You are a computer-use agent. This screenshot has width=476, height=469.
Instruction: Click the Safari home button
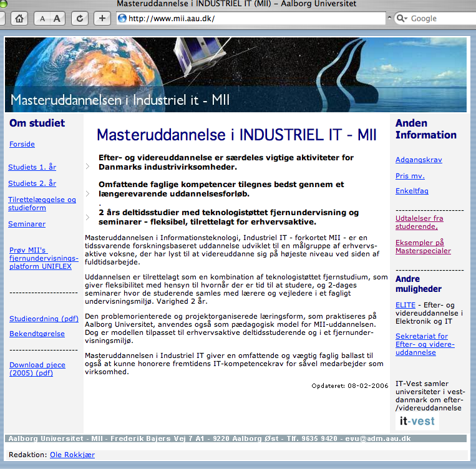point(19,19)
